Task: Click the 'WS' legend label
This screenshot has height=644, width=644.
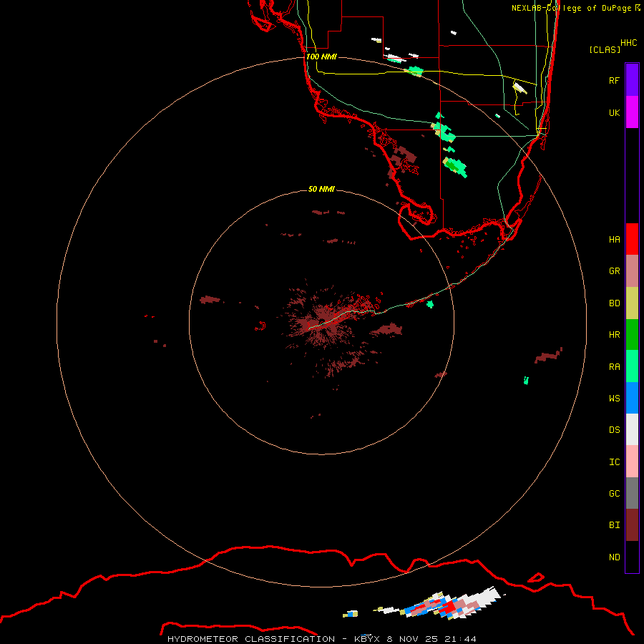Action: click(614, 398)
